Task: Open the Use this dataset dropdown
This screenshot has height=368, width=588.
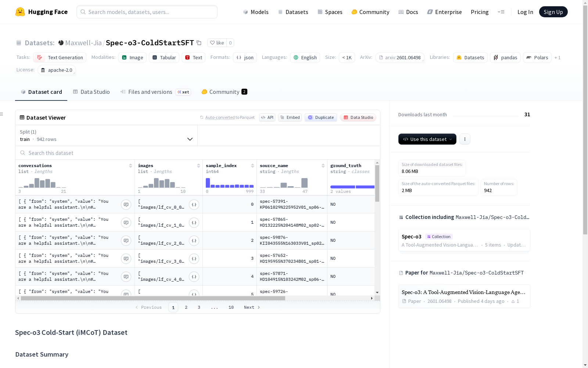Action: pyautogui.click(x=427, y=139)
